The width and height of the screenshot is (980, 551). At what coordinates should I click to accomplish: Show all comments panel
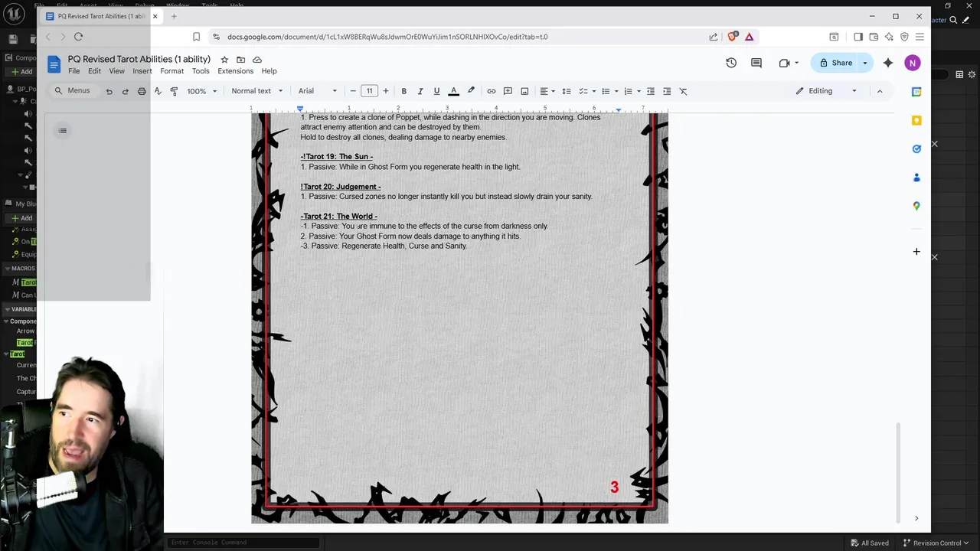click(x=756, y=63)
